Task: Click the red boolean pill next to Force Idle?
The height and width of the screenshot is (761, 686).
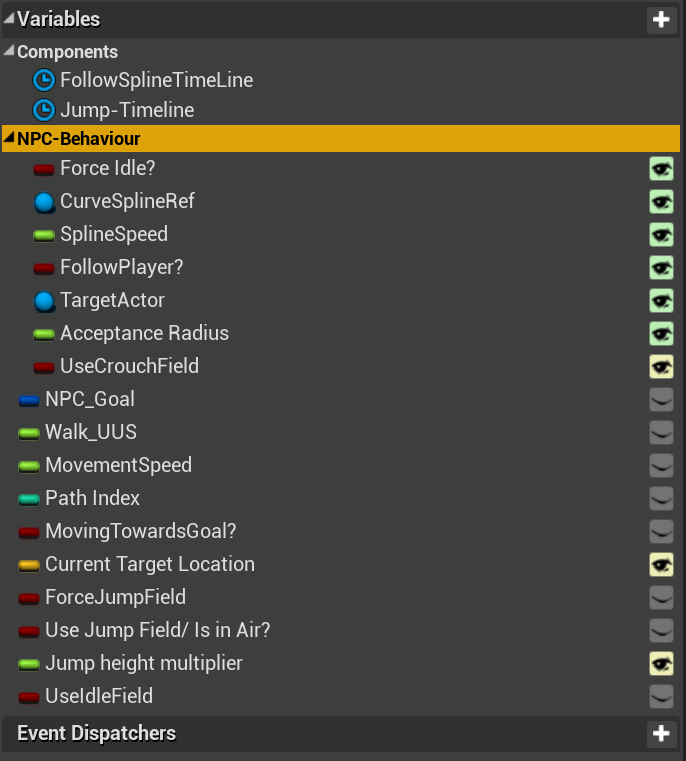Action: 44,169
